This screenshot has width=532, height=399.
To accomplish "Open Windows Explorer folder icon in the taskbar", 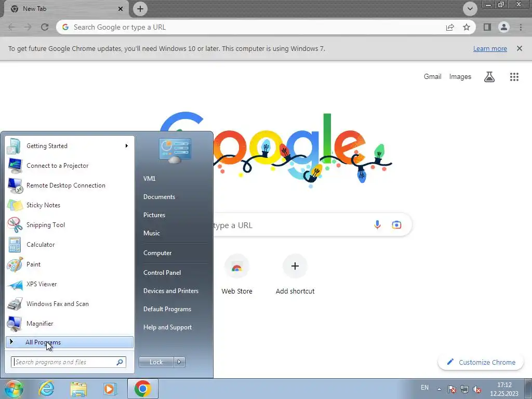I will point(78,389).
